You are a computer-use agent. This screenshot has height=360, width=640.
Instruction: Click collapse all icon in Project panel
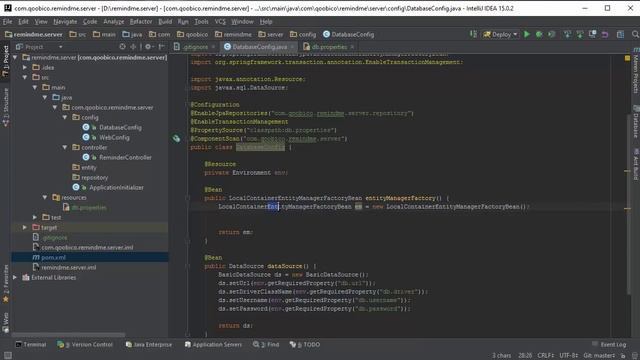[x=133, y=47]
